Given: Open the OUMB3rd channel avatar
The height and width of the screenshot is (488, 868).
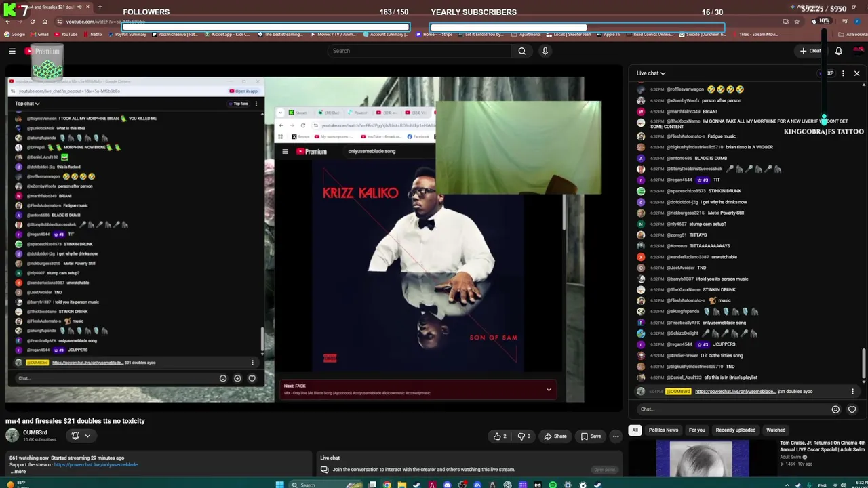Looking at the screenshot, I should tap(12, 435).
